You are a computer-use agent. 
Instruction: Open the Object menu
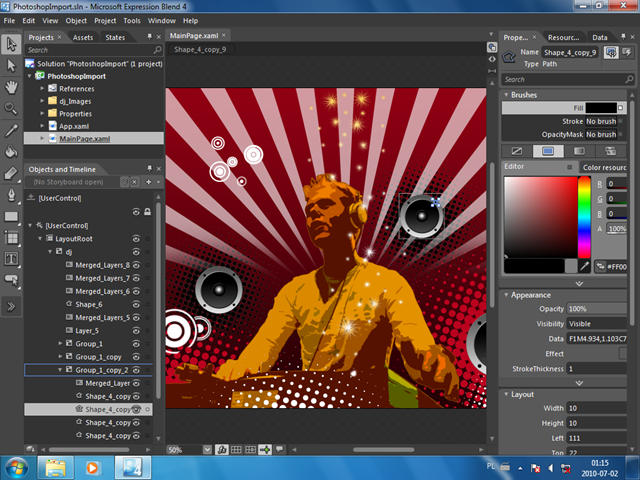pyautogui.click(x=76, y=21)
